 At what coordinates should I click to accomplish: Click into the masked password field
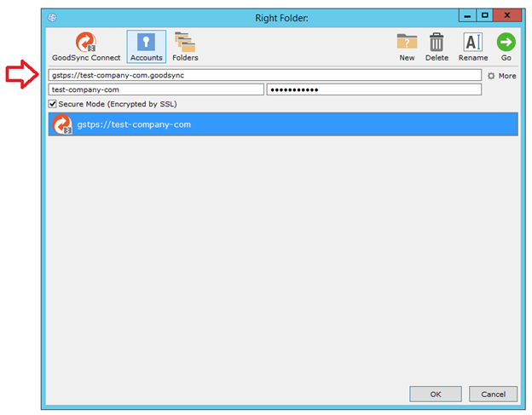tap(373, 89)
